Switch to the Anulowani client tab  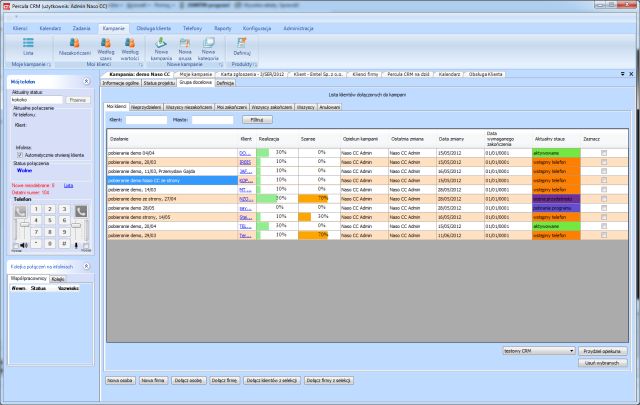pyautogui.click(x=329, y=107)
